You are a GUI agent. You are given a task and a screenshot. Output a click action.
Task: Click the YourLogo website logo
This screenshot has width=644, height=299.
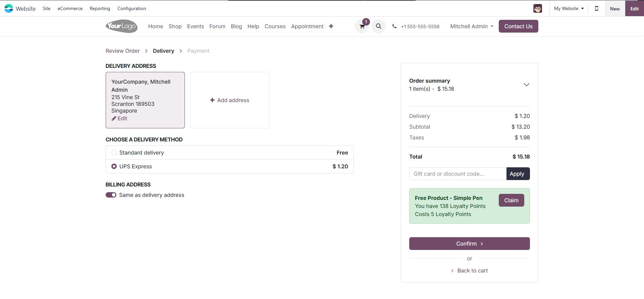coord(121,26)
